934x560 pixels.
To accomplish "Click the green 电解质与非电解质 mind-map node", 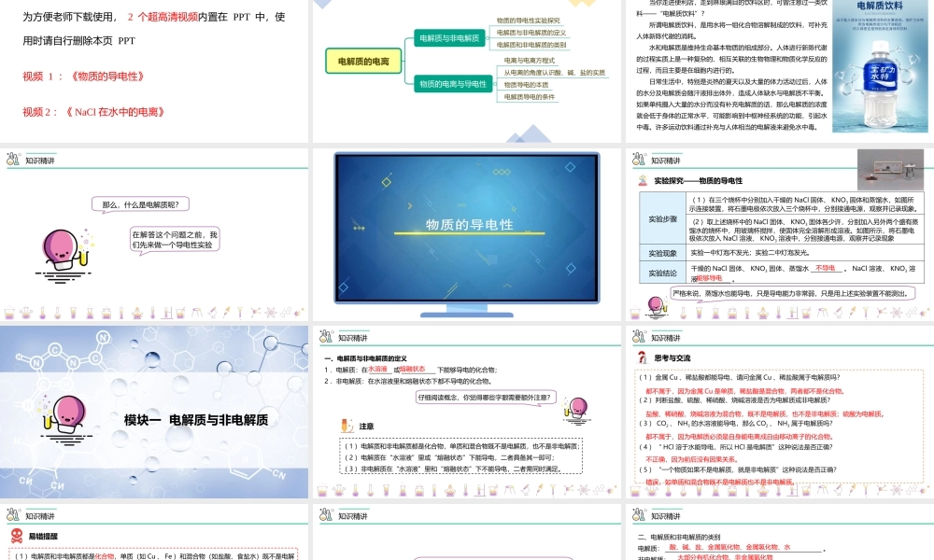I will click(449, 38).
